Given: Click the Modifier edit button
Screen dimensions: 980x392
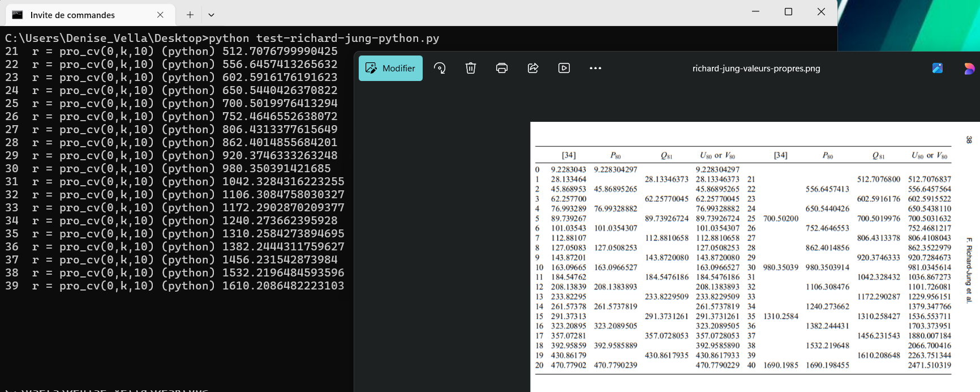Looking at the screenshot, I should (x=390, y=68).
